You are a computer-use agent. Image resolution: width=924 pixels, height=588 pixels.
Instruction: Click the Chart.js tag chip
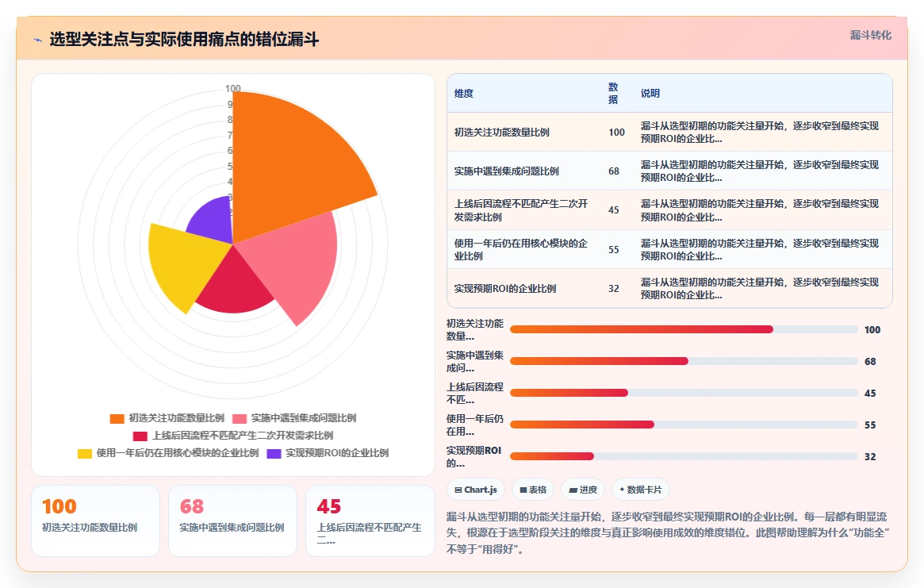(476, 490)
